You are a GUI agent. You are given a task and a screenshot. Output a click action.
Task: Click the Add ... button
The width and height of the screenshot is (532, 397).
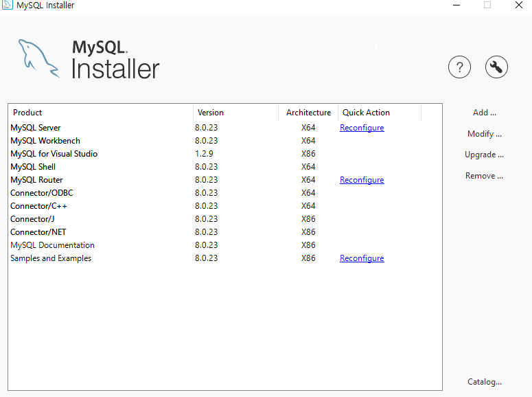click(x=485, y=113)
